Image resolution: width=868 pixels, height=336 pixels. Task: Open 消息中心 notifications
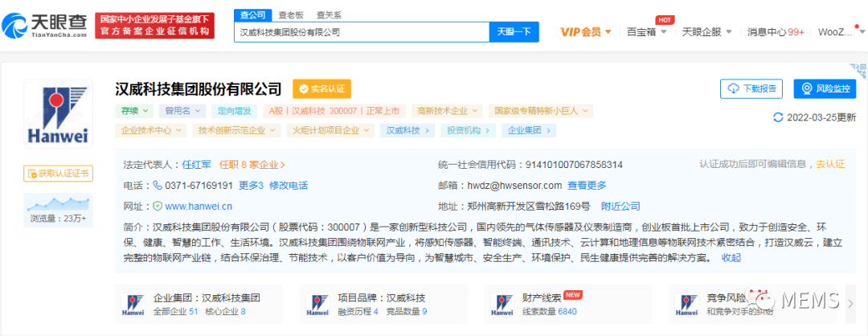pyautogui.click(x=775, y=32)
